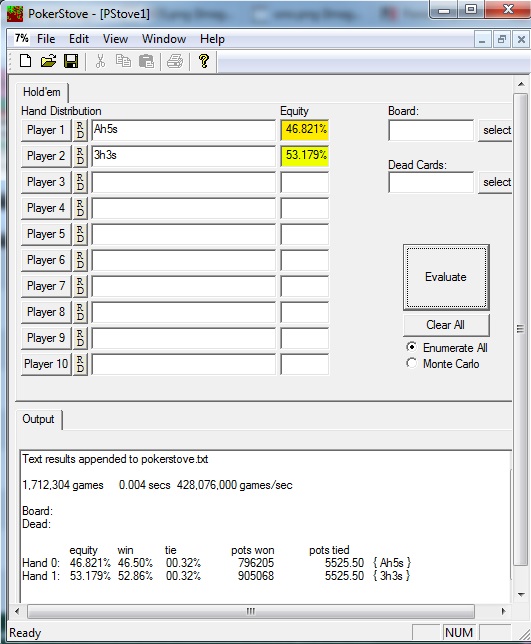The image size is (531, 644).
Task: Click the Player 3 hand input field
Action: pyautogui.click(x=183, y=182)
